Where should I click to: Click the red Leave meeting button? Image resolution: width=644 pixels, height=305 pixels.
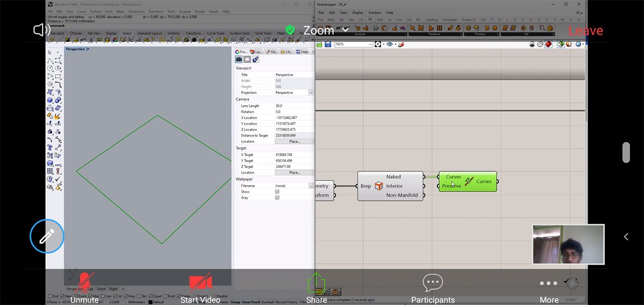pyautogui.click(x=586, y=31)
